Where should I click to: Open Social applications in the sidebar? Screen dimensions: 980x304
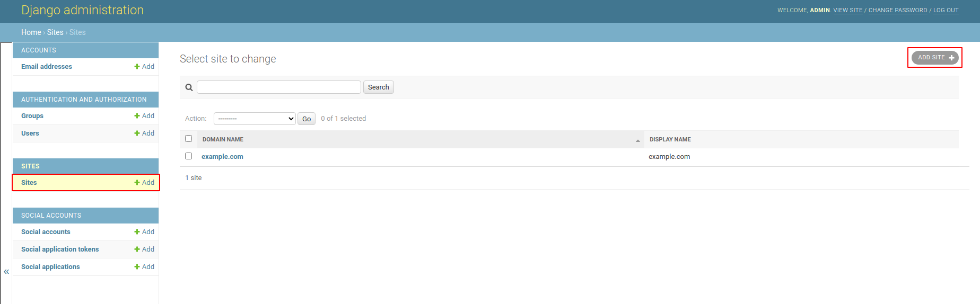tap(50, 267)
